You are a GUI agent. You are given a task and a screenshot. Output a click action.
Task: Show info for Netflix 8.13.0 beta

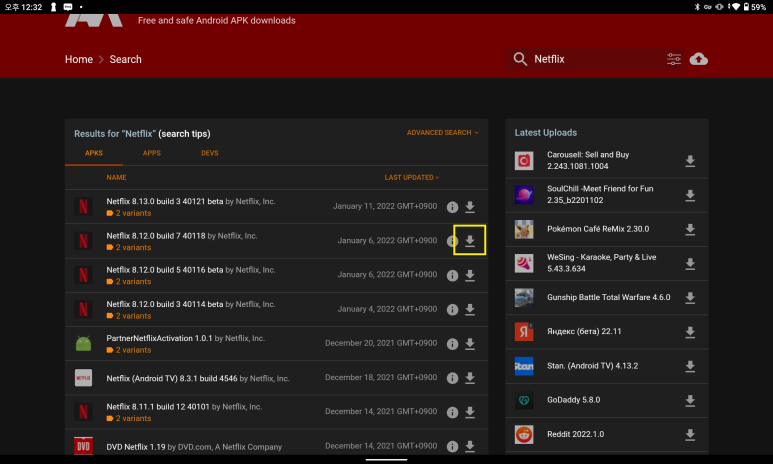click(452, 207)
